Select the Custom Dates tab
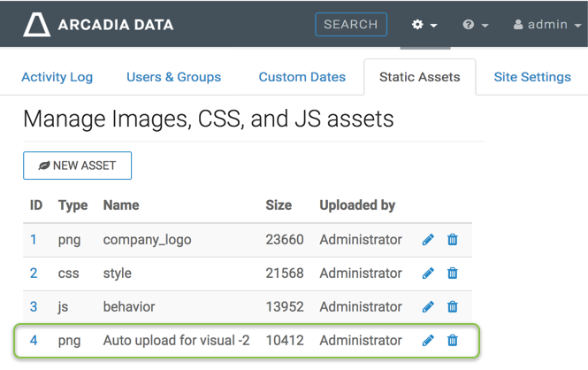 [302, 77]
